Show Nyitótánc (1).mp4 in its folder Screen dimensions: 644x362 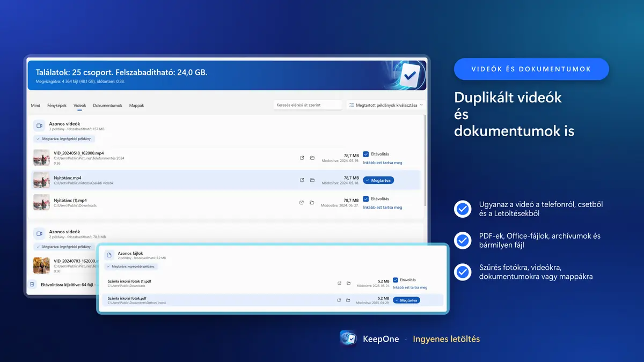click(x=312, y=203)
